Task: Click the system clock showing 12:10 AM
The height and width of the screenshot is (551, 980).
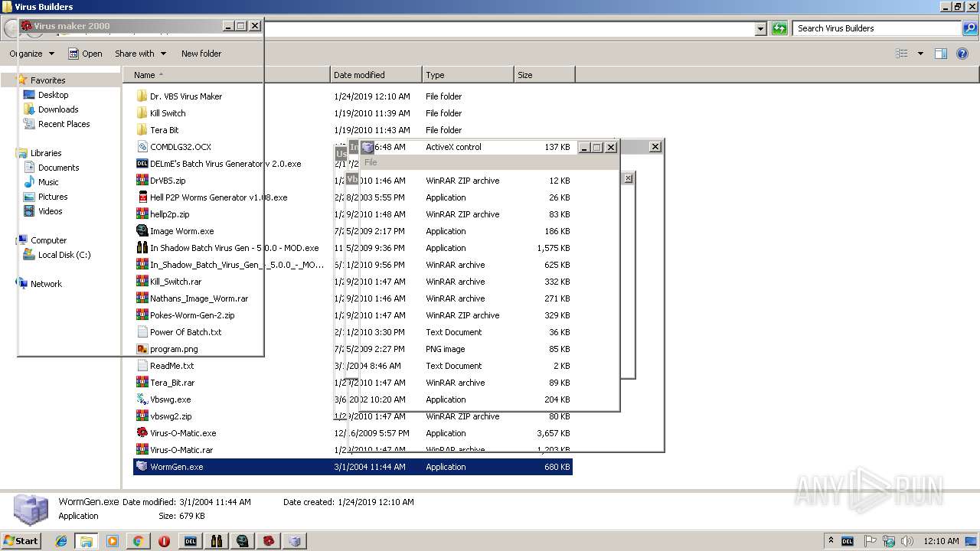Action: pos(941,541)
